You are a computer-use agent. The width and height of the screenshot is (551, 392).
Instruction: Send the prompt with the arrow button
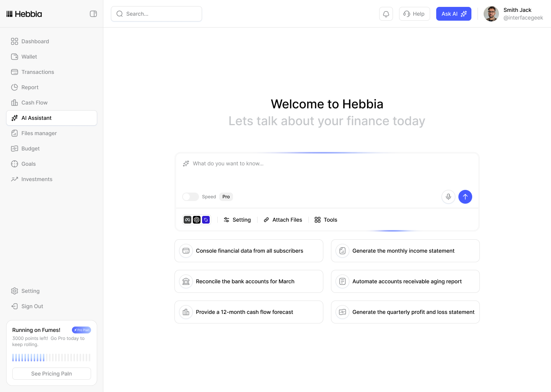coord(465,197)
